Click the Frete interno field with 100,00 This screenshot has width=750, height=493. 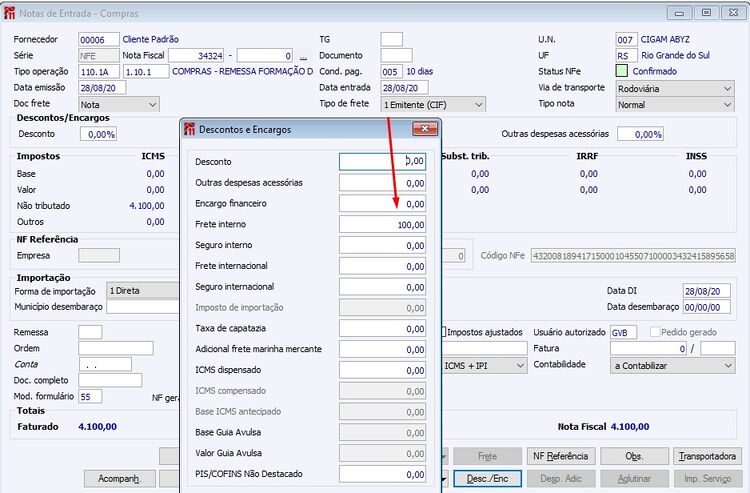tap(383, 224)
